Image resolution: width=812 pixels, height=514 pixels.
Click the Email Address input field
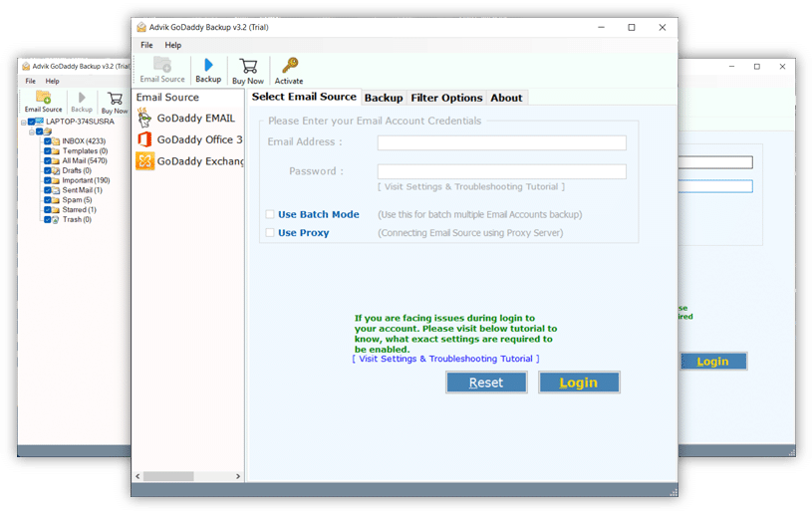tap(502, 142)
